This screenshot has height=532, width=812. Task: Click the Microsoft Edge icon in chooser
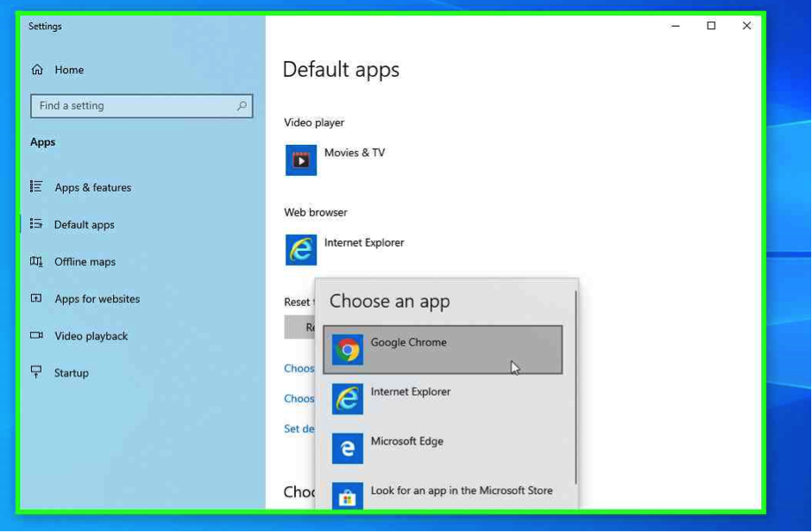pyautogui.click(x=348, y=448)
